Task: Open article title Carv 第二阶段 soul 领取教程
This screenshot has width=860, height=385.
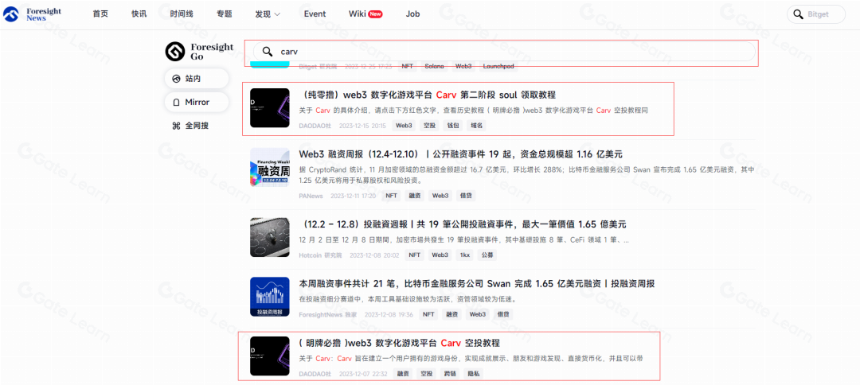Action: tap(428, 95)
